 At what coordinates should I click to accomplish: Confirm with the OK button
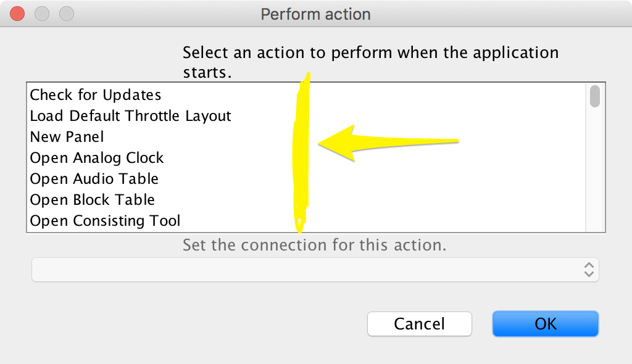(545, 324)
